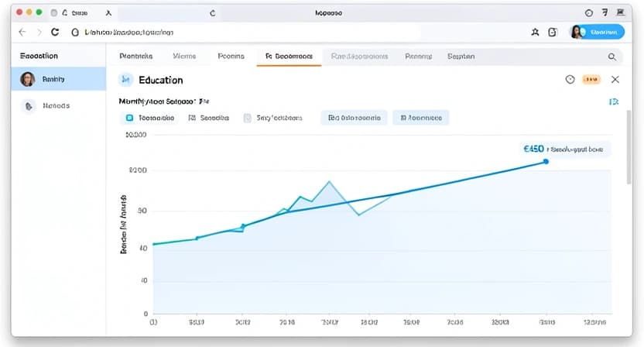Click the sidebar title at top left
Screen dimensions: 644x347
pyautogui.click(x=39, y=56)
